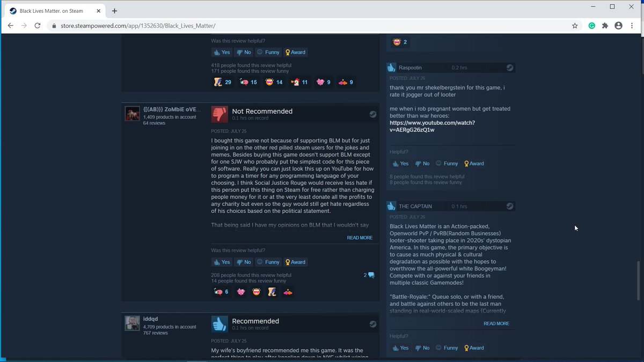Open the green Grammarly extension icon
Screen dimensions: 644x362
pyautogui.click(x=592, y=25)
